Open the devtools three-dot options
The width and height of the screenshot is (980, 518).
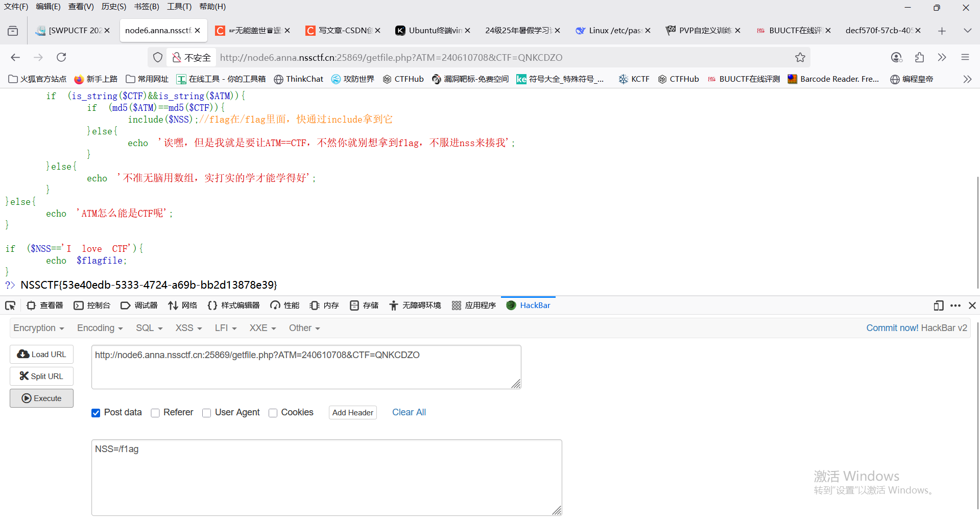[x=955, y=305]
